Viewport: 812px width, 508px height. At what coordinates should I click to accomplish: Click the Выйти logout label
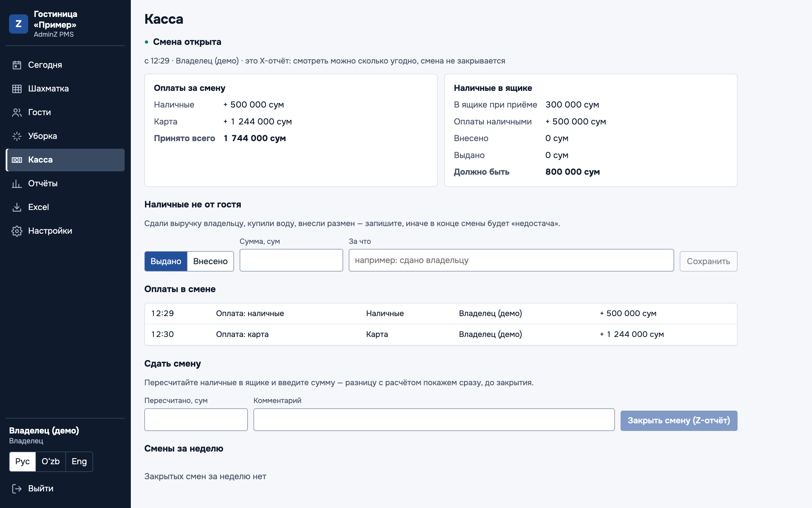point(41,489)
